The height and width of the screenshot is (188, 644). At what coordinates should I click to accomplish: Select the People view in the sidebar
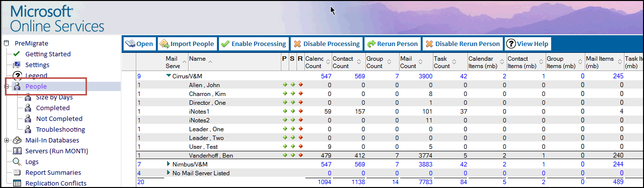(36, 86)
